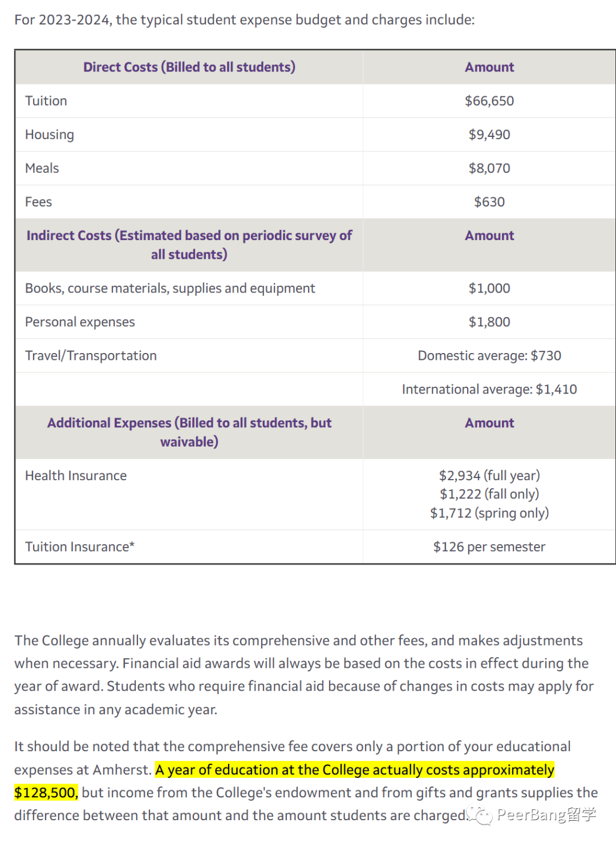This screenshot has width=616, height=843.
Task: Select the Housing row label
Action: [x=50, y=135]
